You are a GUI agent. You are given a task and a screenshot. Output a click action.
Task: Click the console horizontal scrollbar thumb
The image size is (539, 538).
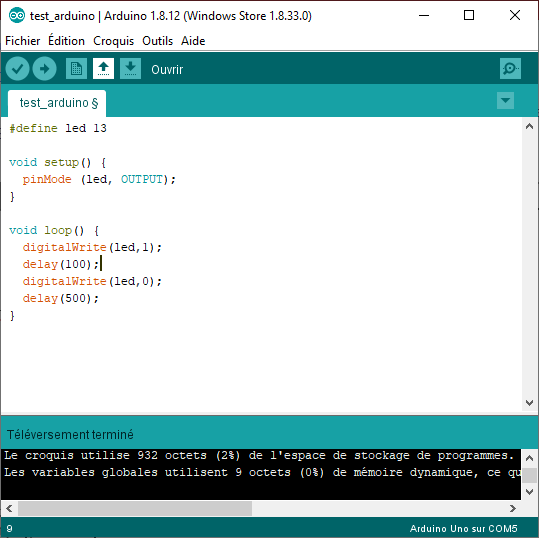point(135,508)
